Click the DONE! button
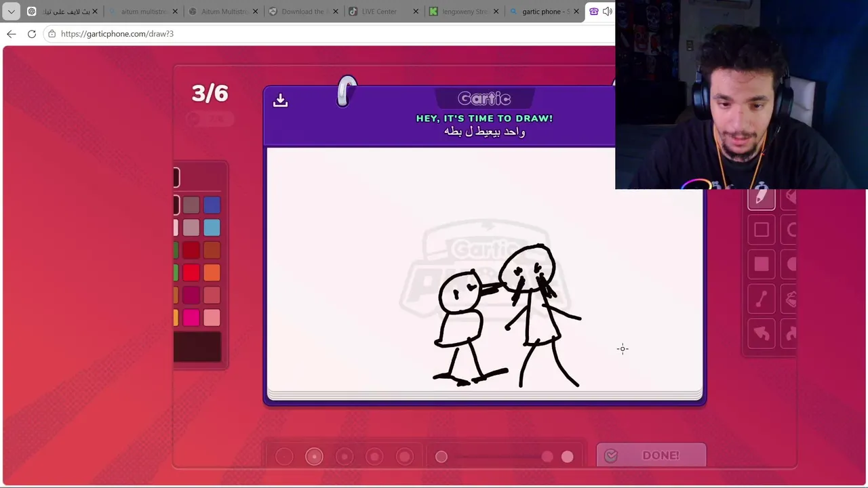Screen dimensions: 868x488 click(x=651, y=455)
